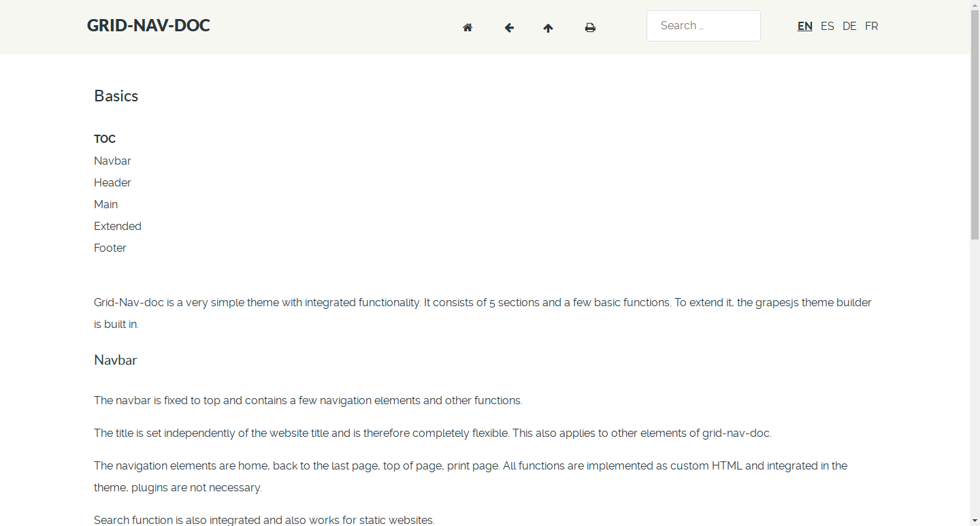This screenshot has height=526, width=980.
Task: Jump to Navbar in the TOC
Action: pos(112,161)
